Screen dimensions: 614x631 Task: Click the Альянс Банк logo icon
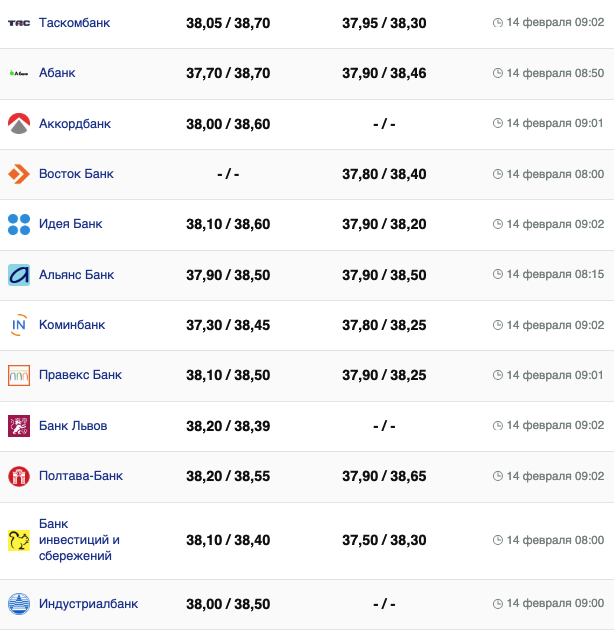tap(19, 275)
